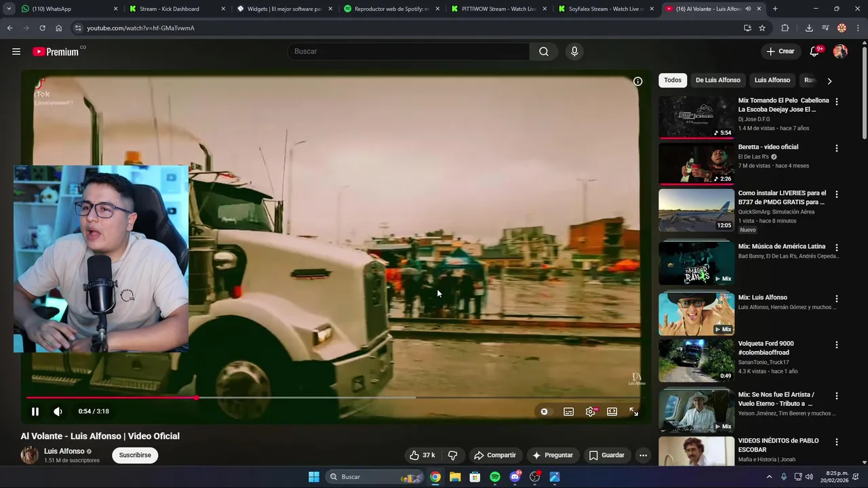Open options for Volqueta Ford 9000 video
Screen dimensions: 868x488
click(x=836, y=344)
